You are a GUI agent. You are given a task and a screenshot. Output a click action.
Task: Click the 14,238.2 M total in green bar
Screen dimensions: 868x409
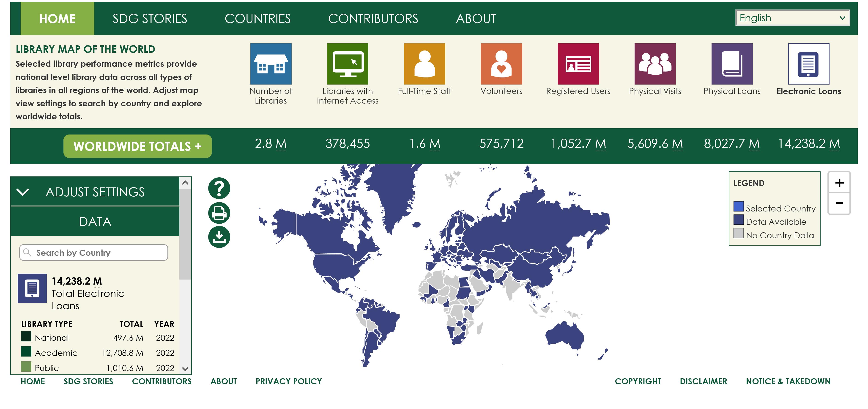pos(809,144)
